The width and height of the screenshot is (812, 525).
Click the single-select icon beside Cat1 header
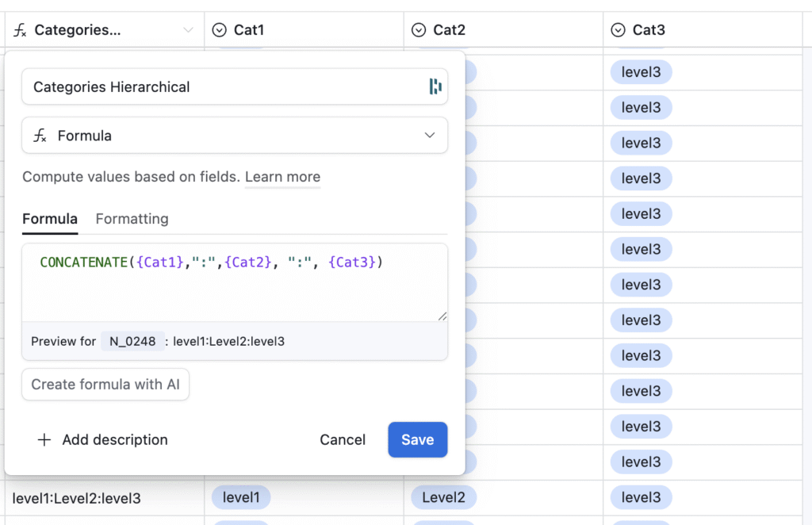pos(220,30)
